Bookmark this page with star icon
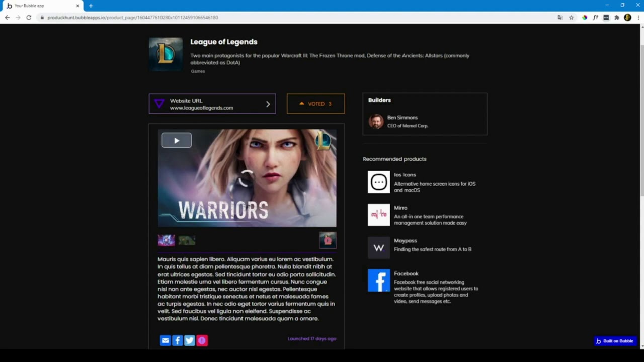 point(571,18)
